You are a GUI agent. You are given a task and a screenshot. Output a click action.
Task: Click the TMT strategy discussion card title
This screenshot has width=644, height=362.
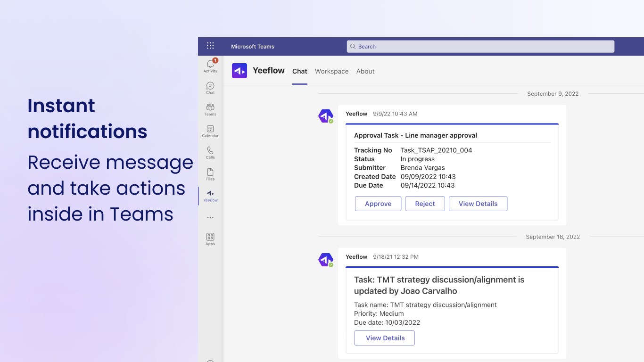pos(439,285)
